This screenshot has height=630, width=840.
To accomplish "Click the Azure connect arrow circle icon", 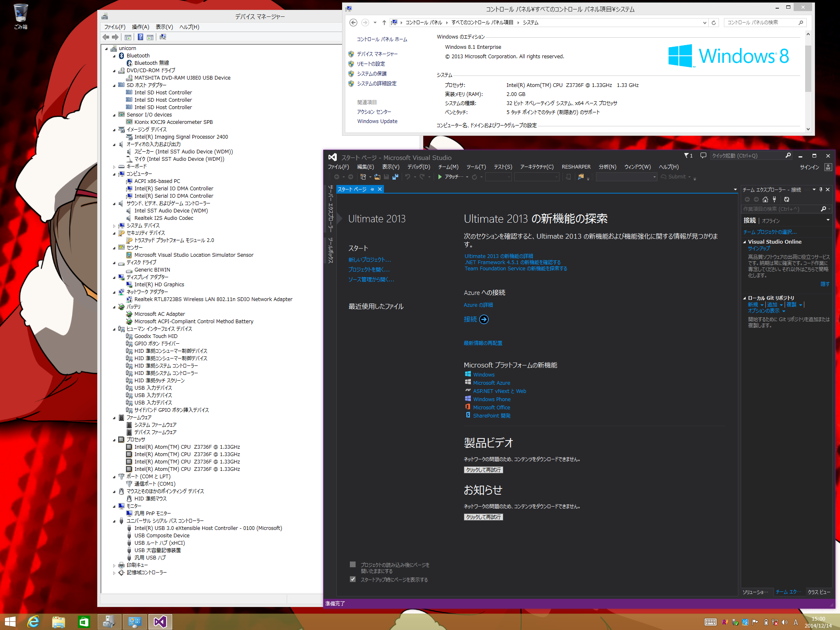I will point(484,320).
